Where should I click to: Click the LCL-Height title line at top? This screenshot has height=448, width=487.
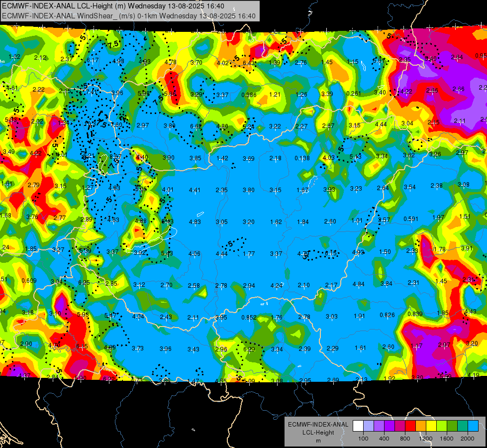pyautogui.click(x=113, y=6)
